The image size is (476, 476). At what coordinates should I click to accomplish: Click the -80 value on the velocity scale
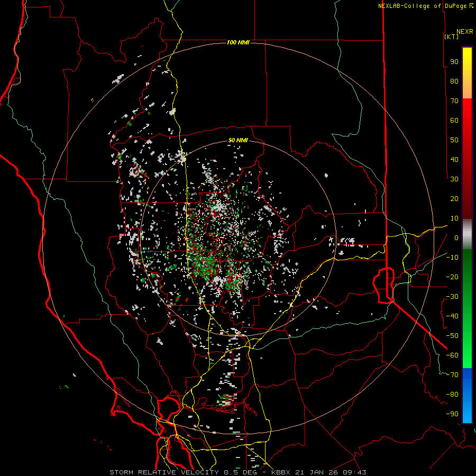(x=452, y=395)
